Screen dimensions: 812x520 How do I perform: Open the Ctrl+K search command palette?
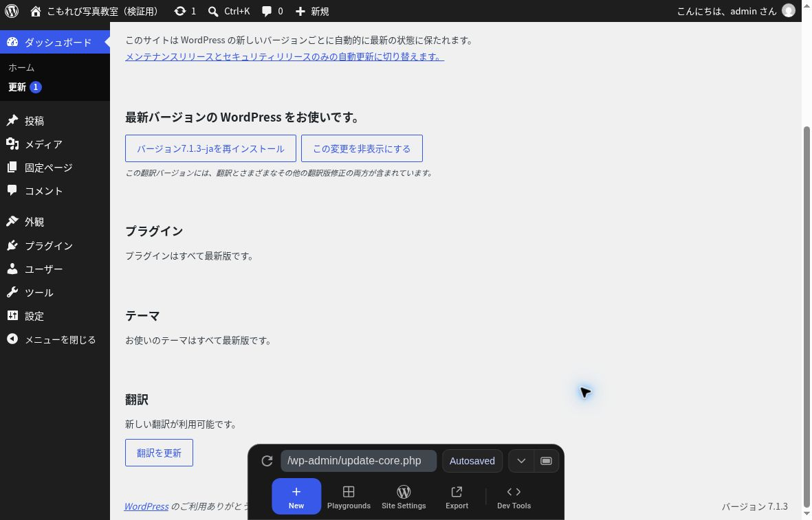tap(229, 11)
